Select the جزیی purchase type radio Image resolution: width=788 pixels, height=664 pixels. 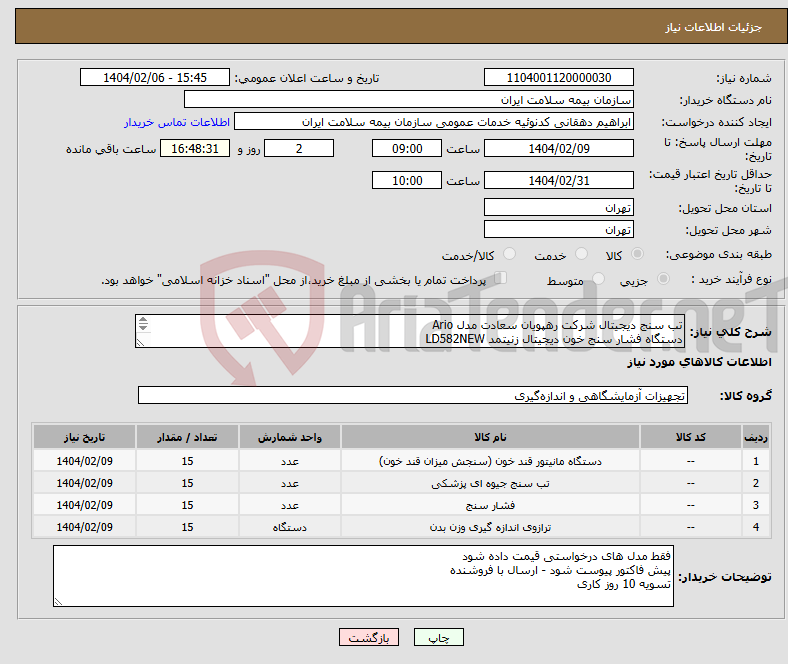[x=663, y=278]
